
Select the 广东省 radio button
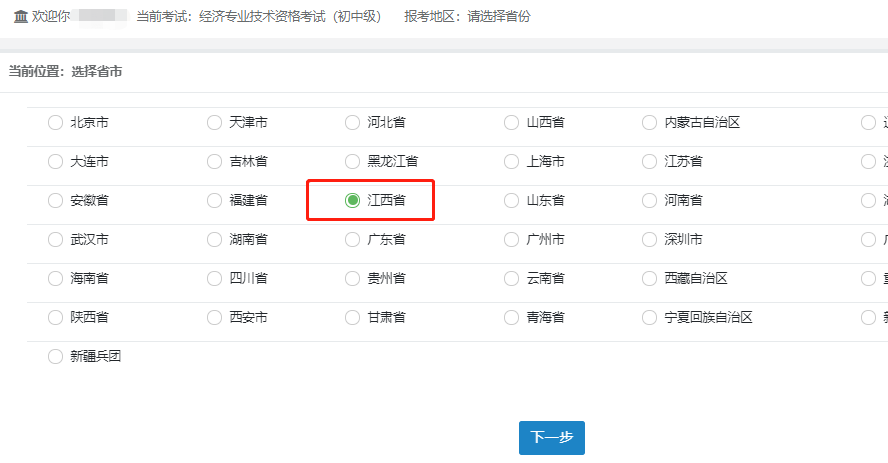[x=352, y=240]
